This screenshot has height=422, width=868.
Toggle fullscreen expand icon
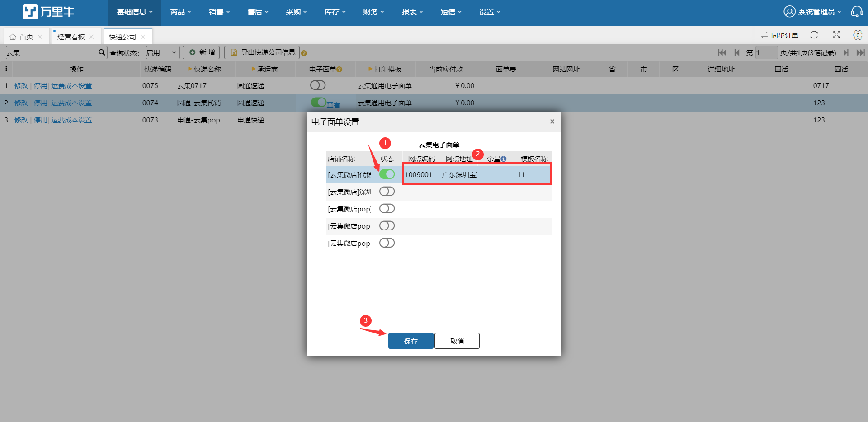coord(836,35)
